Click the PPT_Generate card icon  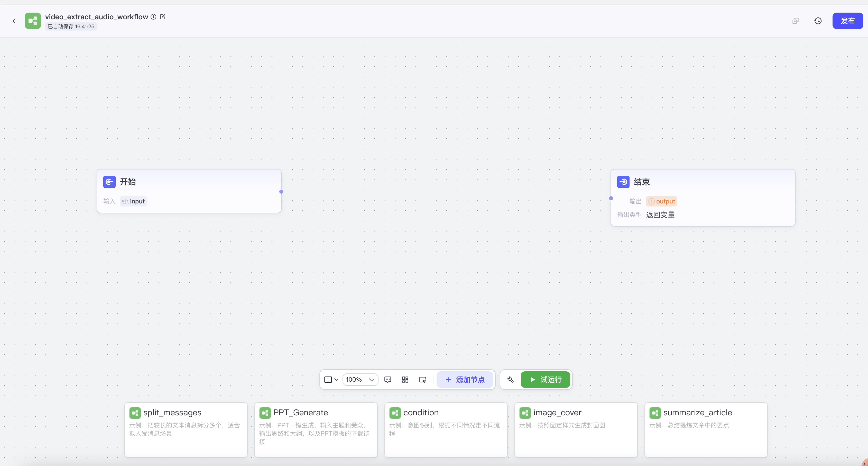point(265,413)
